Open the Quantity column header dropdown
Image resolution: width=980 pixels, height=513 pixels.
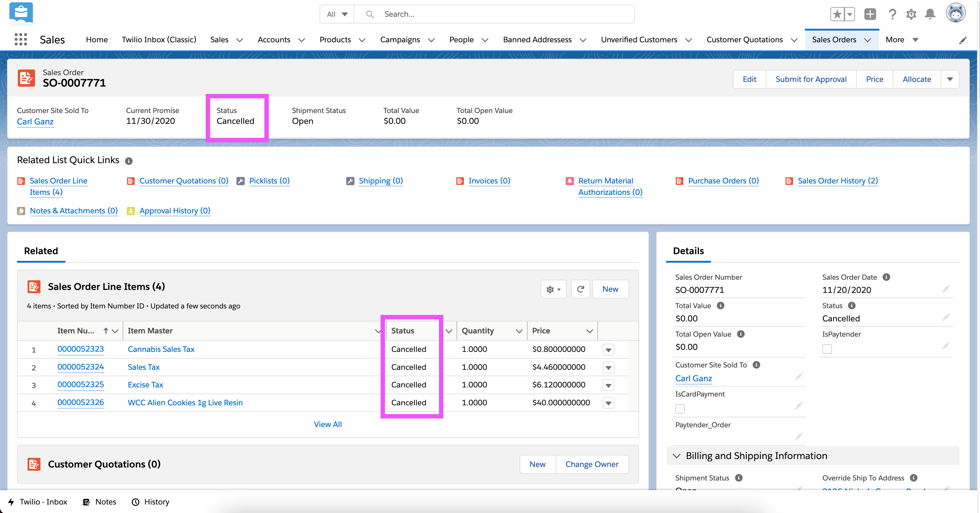pyautogui.click(x=519, y=331)
